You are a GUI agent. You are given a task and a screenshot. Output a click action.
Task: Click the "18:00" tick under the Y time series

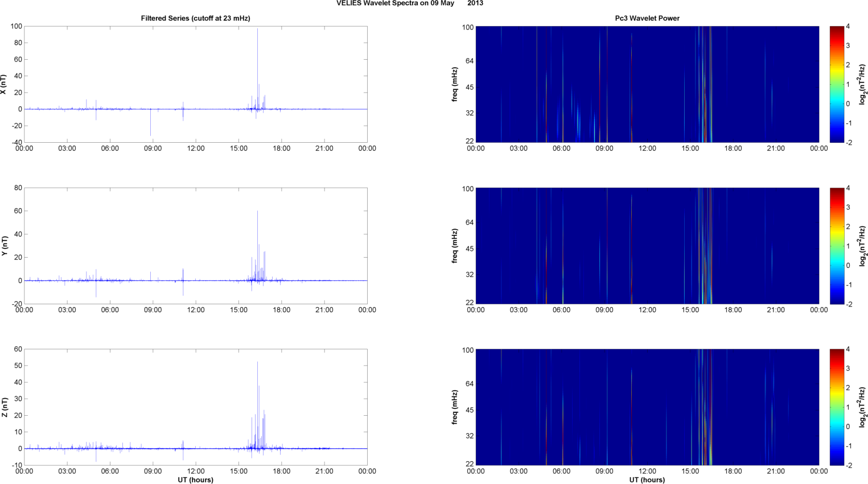point(281,310)
